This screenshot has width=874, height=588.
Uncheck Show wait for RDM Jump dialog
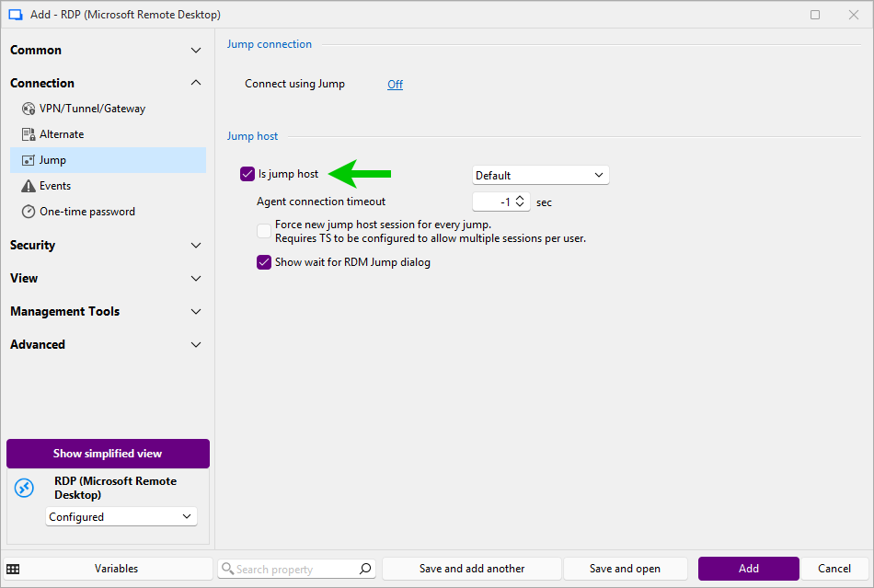[264, 262]
